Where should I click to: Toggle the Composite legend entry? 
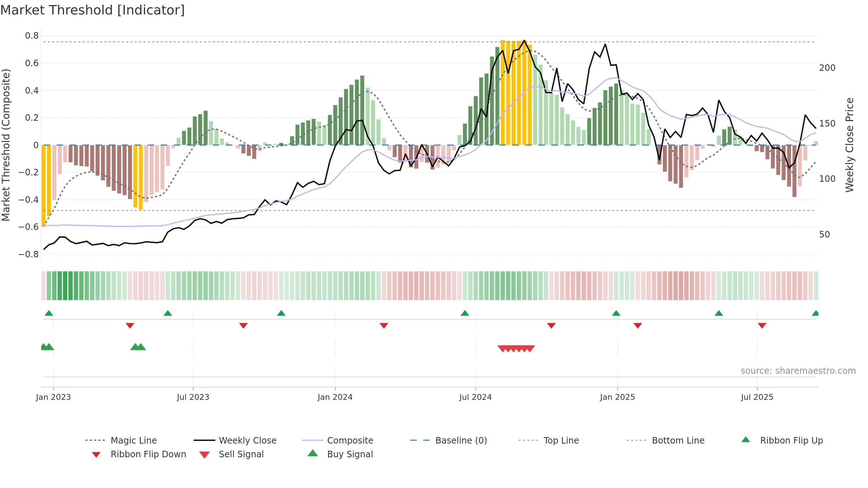(337, 440)
